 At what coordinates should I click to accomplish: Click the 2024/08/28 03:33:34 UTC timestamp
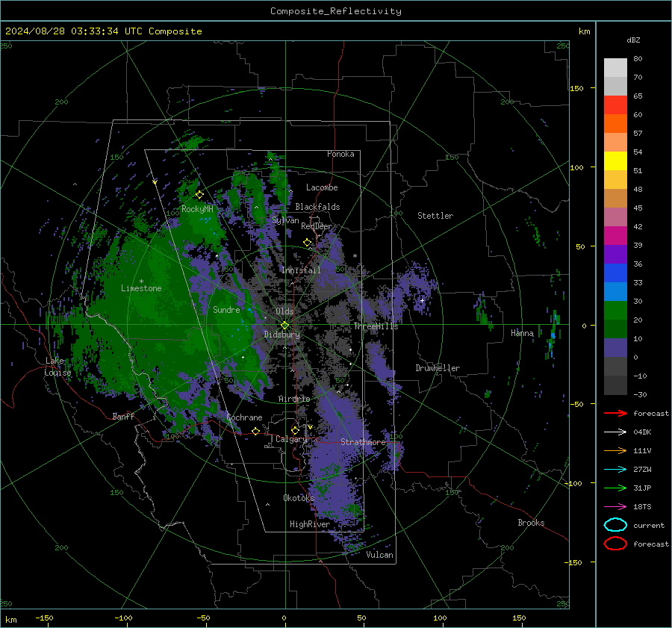pyautogui.click(x=74, y=31)
